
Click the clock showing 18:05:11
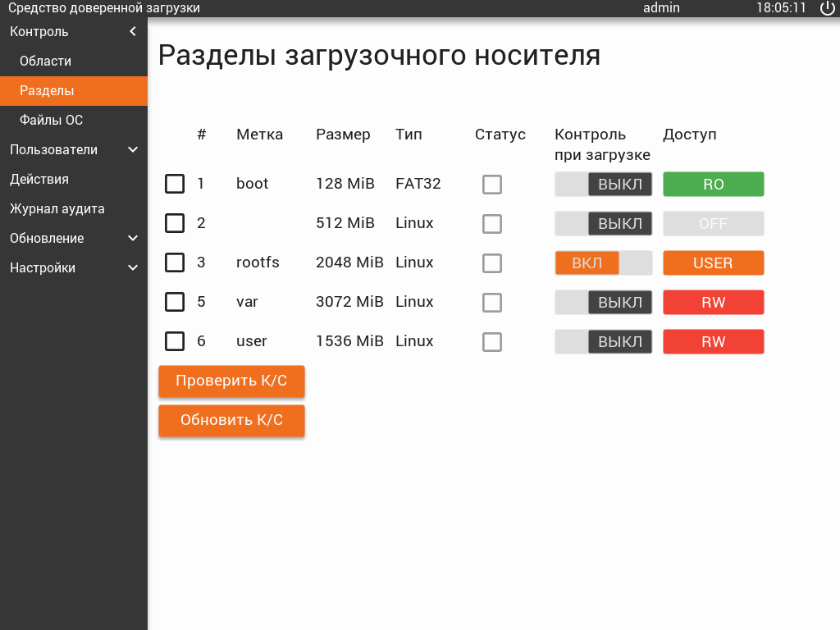[781, 8]
